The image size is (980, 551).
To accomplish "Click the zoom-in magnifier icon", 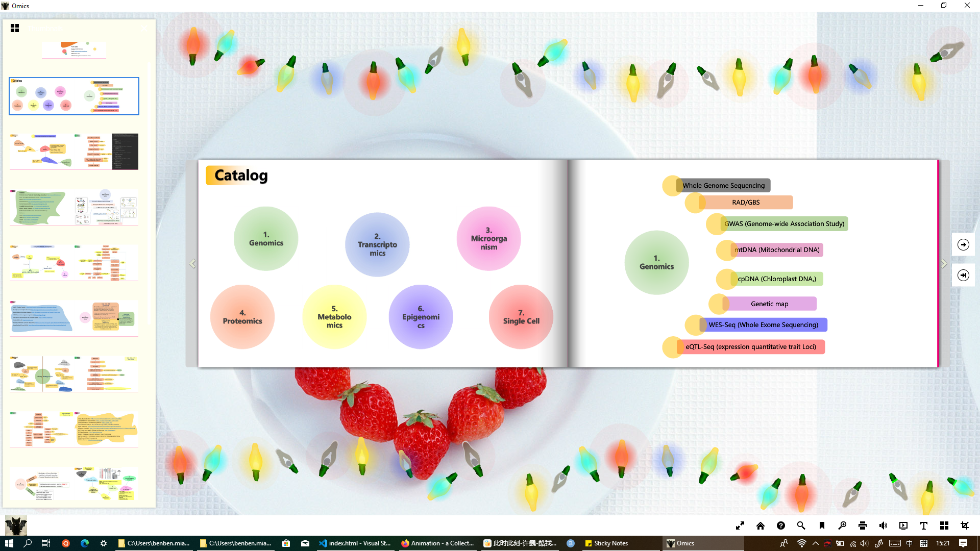I will [x=842, y=525].
